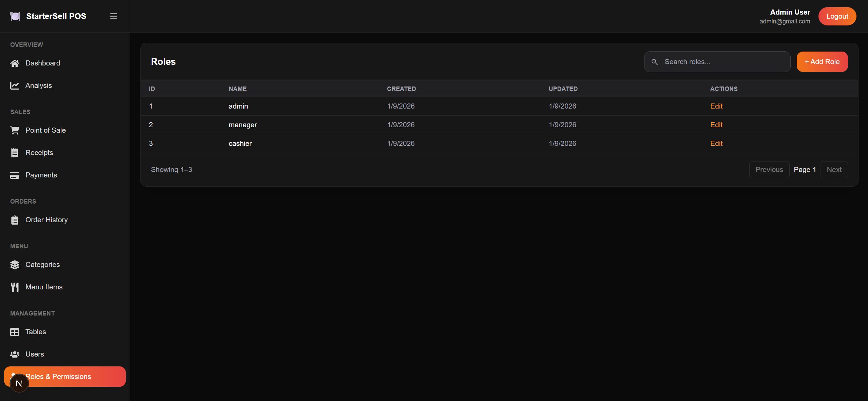
Task: Click the Categories layers icon
Action: pyautogui.click(x=15, y=265)
